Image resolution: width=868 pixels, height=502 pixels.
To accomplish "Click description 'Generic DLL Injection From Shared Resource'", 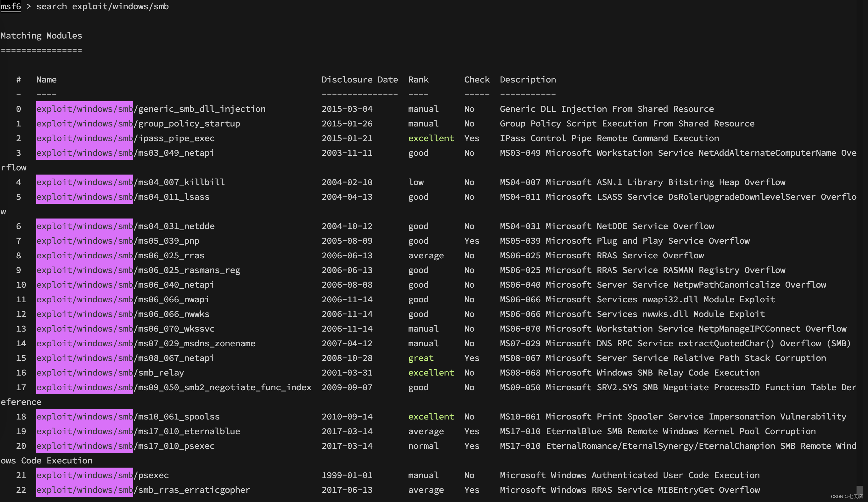I will [607, 109].
